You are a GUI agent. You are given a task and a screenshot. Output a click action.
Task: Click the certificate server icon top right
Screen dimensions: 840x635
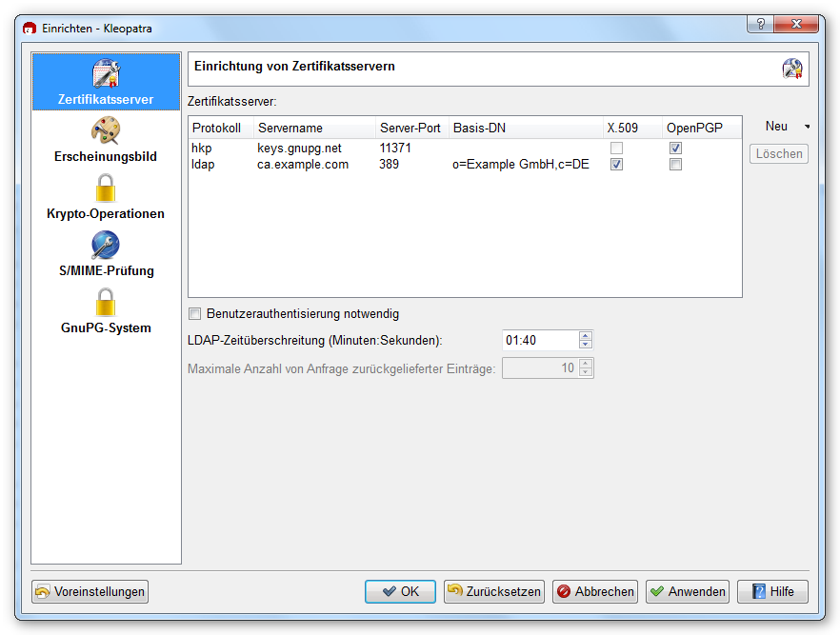coord(792,68)
